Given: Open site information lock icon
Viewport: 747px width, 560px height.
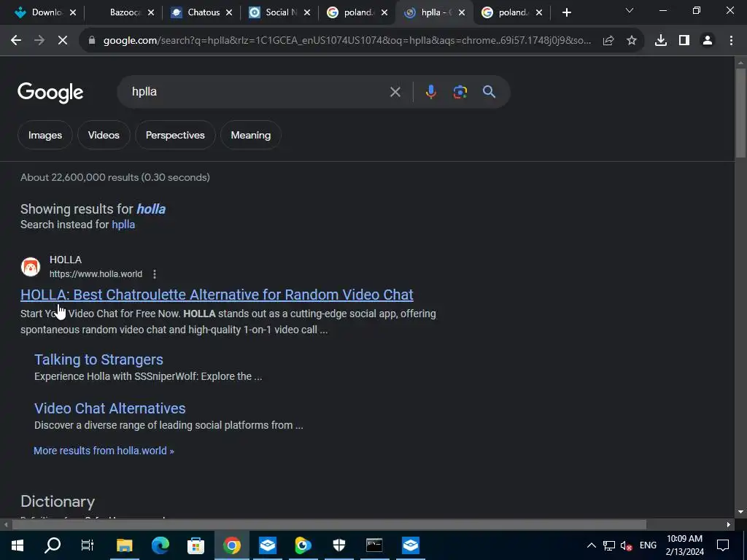Looking at the screenshot, I should [x=92, y=41].
